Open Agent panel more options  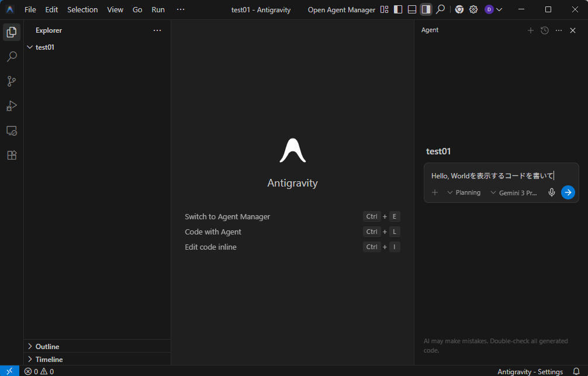tap(559, 30)
